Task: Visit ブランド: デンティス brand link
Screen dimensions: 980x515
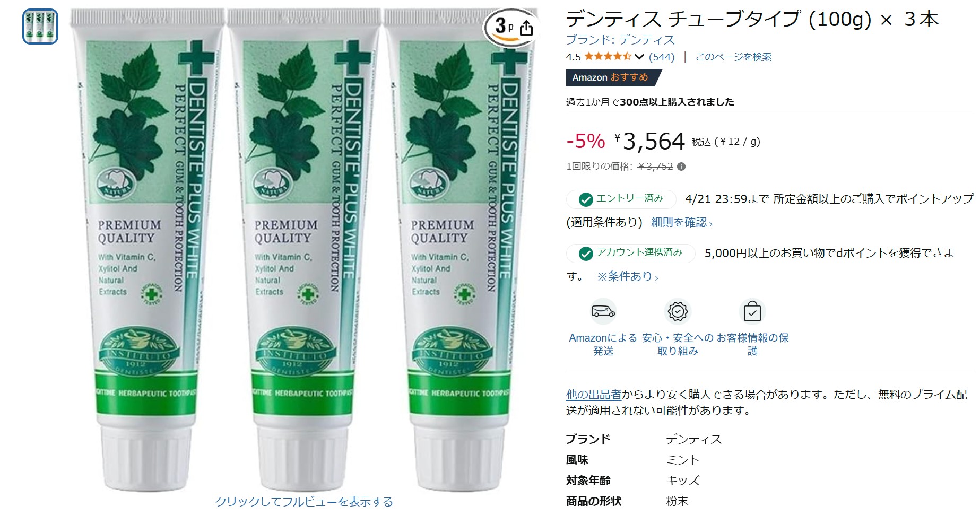Action: 620,40
